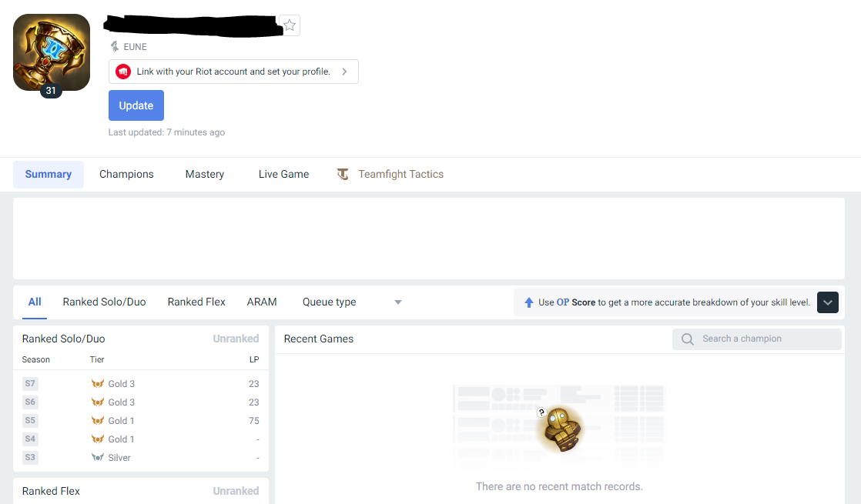This screenshot has width=861, height=504.
Task: Click the Teamfight Tactics logo icon
Action: (343, 175)
